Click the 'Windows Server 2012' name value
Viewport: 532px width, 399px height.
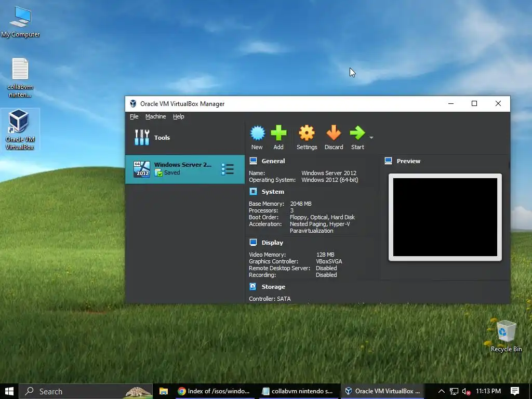click(x=329, y=173)
